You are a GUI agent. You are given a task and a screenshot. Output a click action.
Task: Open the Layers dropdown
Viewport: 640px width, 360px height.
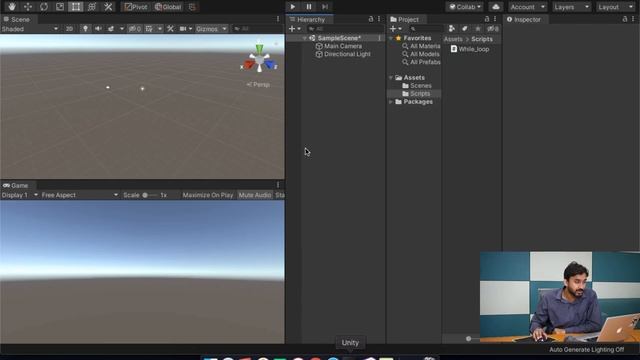pos(571,7)
